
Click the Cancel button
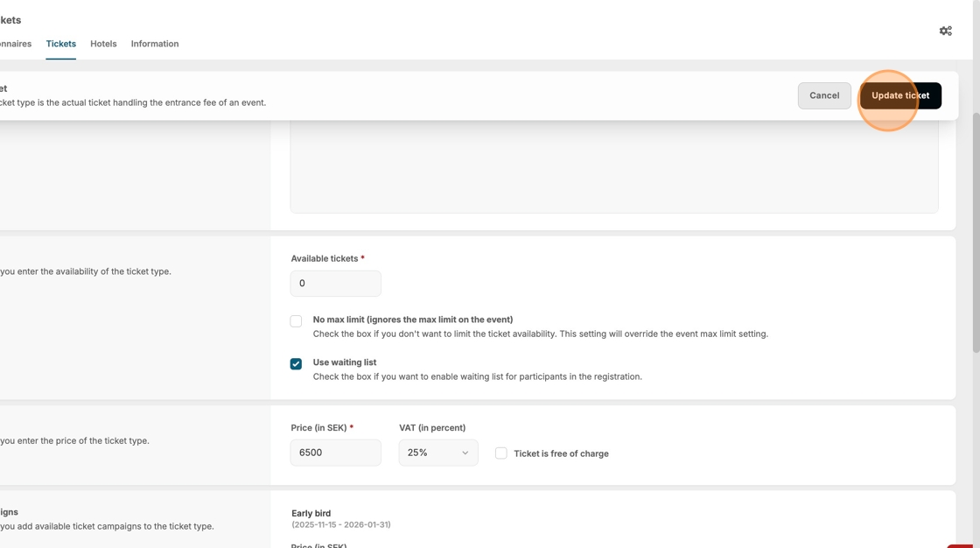pyautogui.click(x=823, y=95)
